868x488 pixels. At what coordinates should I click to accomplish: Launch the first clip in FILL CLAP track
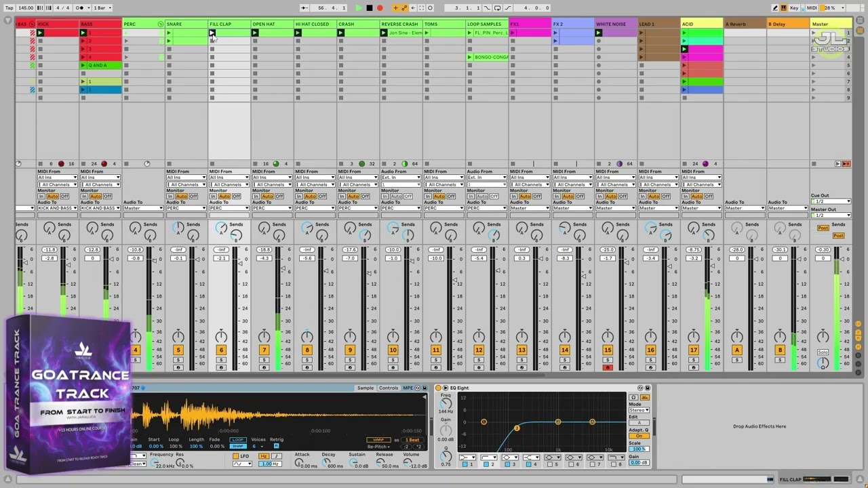tap(212, 33)
